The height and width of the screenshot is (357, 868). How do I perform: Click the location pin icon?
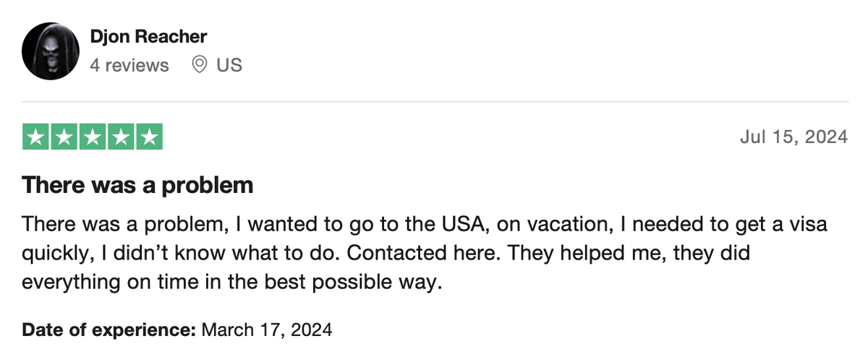pyautogui.click(x=199, y=65)
